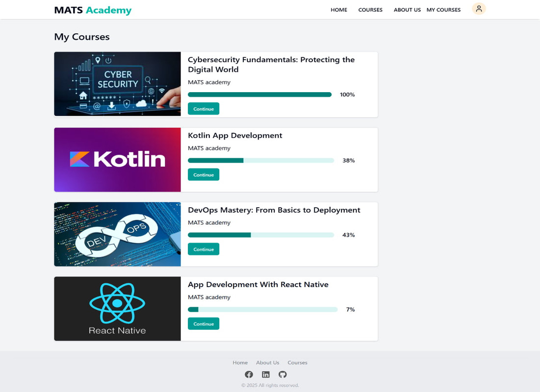This screenshot has height=392, width=540.
Task: Click the Cybersecurity course progress bar
Action: point(259,95)
